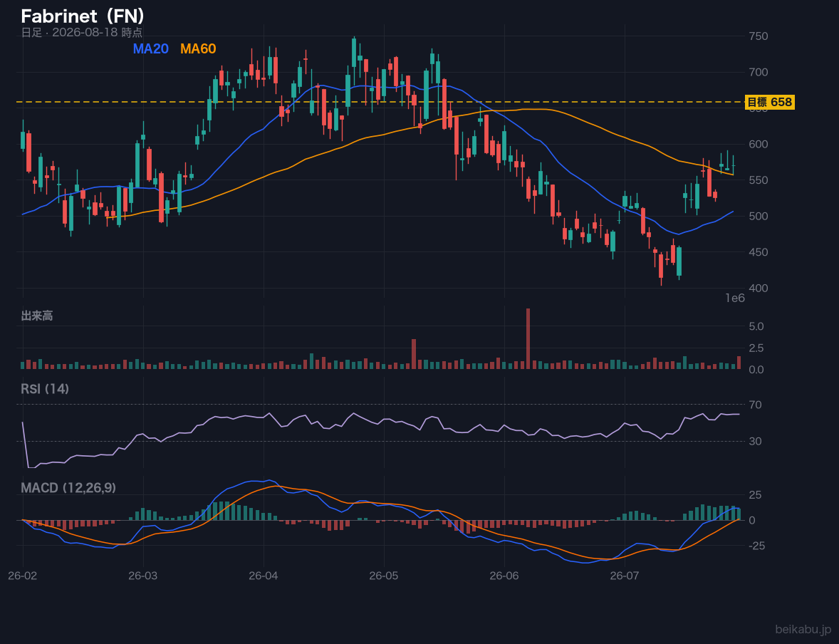Click the 500 price axis label

point(759,216)
